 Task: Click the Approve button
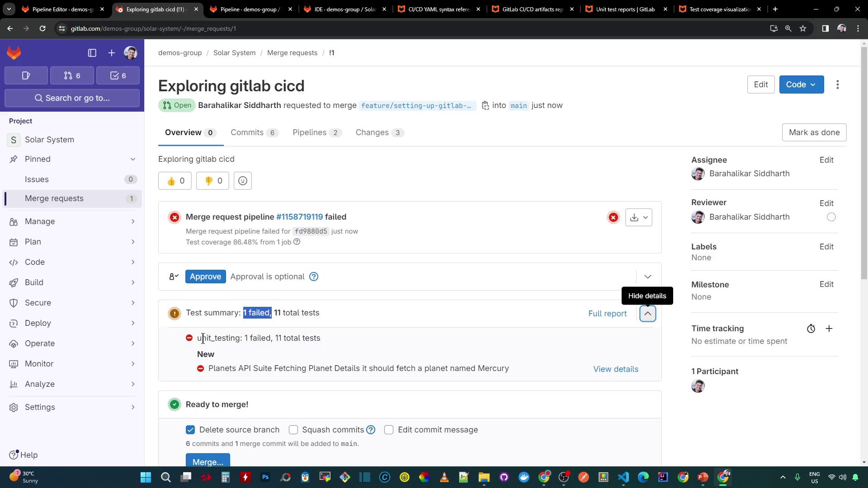click(205, 277)
